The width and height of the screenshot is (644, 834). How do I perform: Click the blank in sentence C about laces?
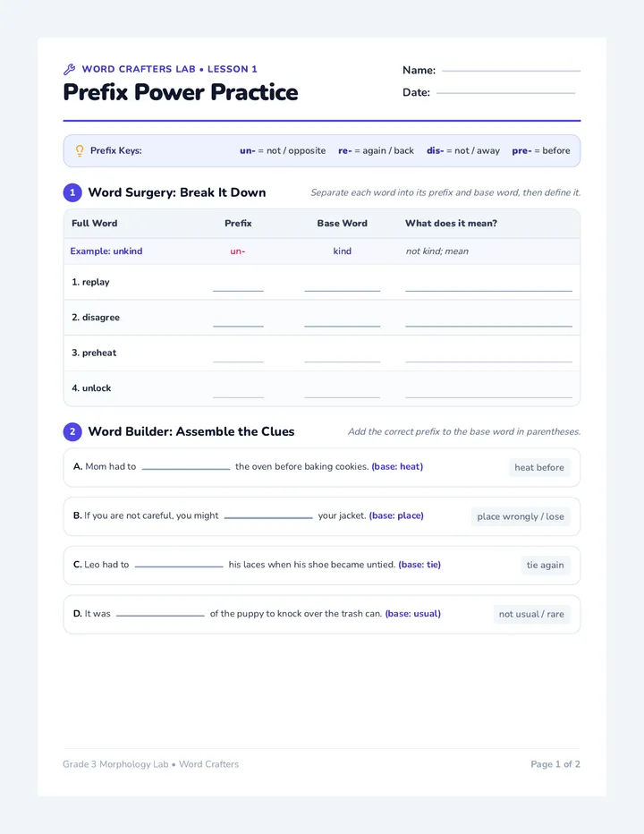click(x=179, y=565)
